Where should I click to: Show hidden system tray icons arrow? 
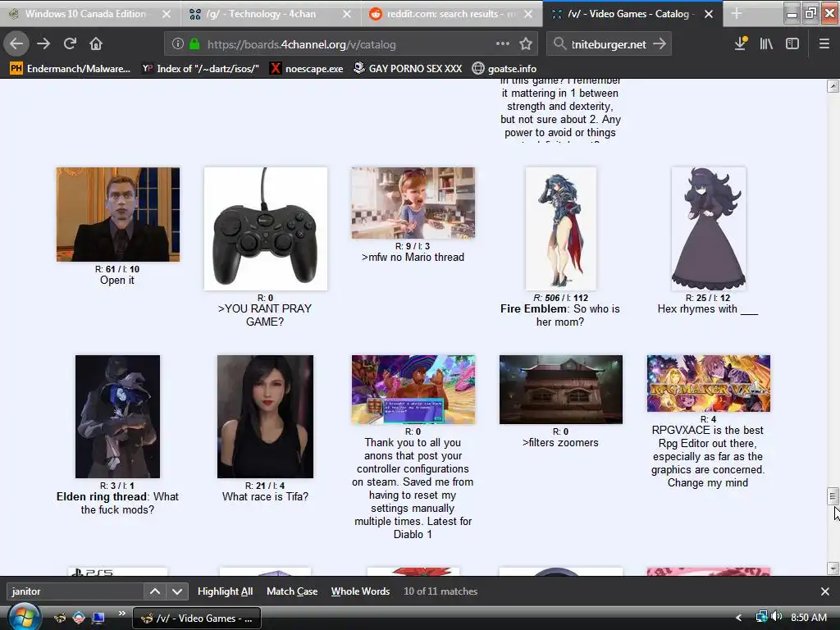[x=739, y=618]
